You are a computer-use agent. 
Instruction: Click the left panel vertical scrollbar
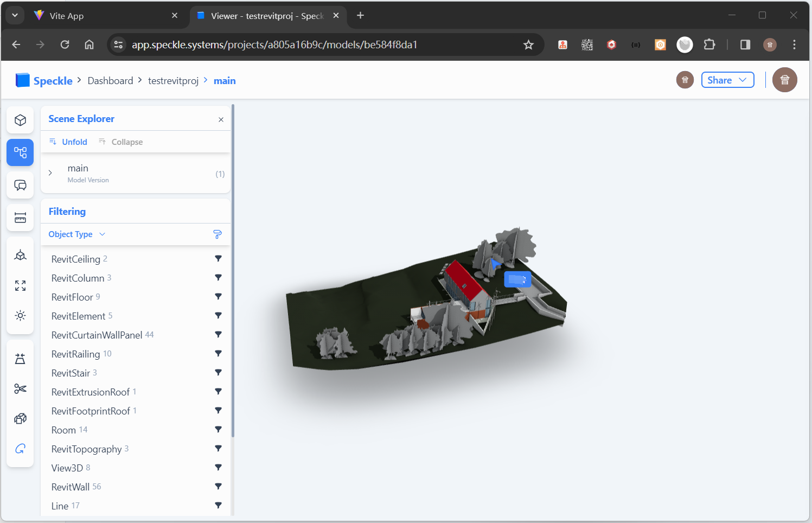tap(233, 270)
